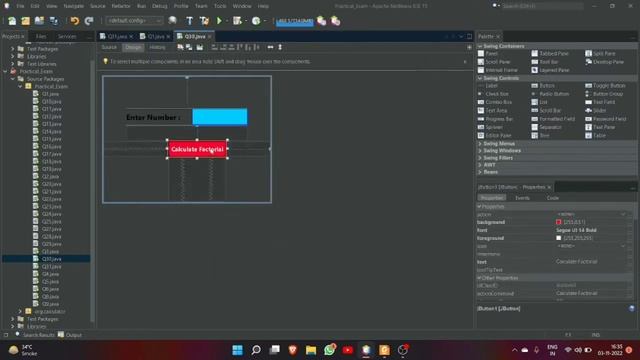Viewport: 640px width, 360px height.
Task: Click the Clean and Build Project icon
Action: click(204, 21)
